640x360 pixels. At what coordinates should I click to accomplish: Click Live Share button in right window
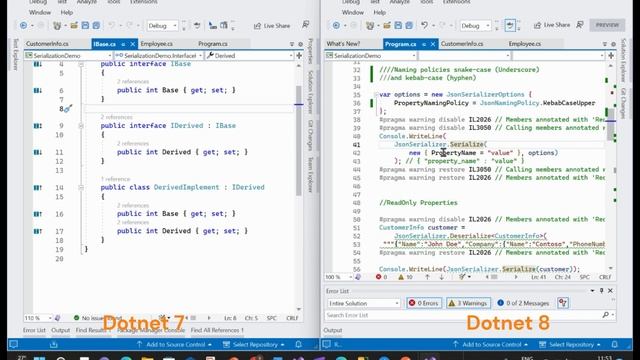coord(552,25)
